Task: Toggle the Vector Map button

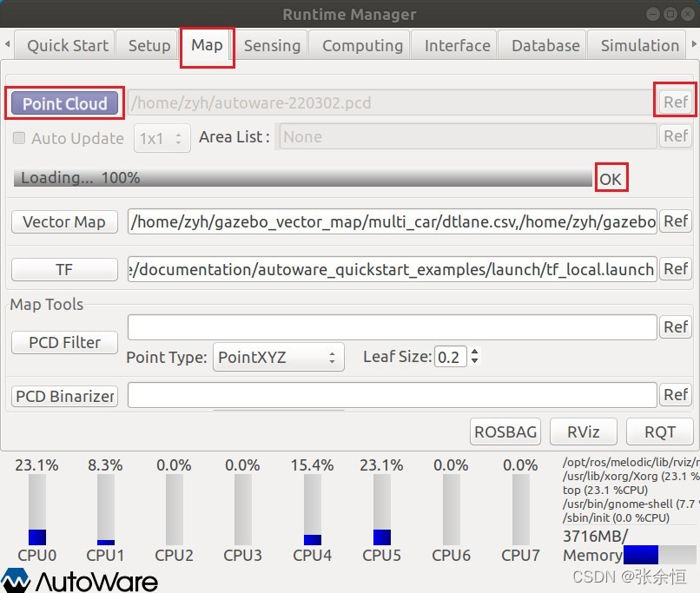Action: coord(65,221)
